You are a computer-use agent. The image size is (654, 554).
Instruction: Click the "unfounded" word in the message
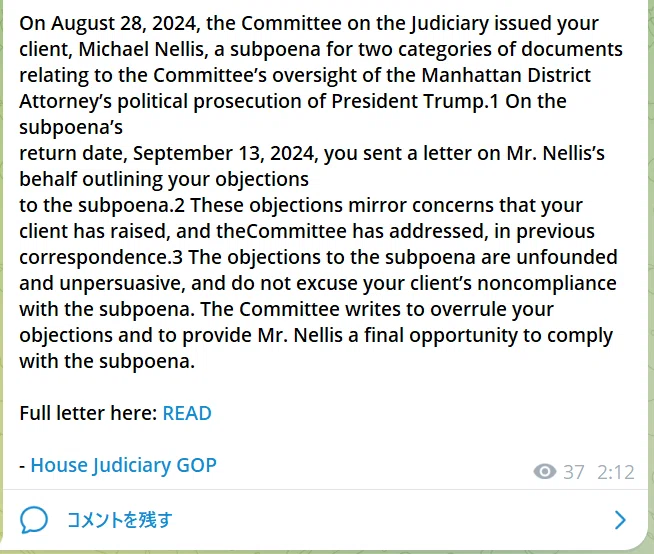click(x=567, y=257)
